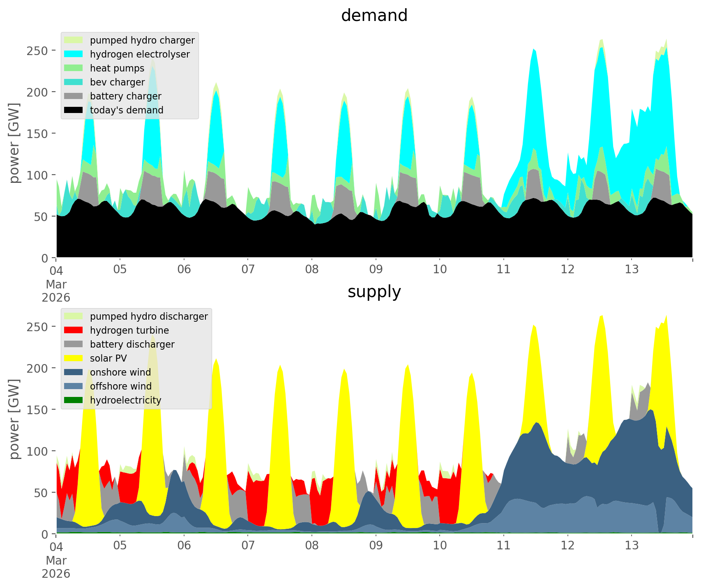Click the pumped hydro charger legend swatch
The width and height of the screenshot is (701, 588).
coord(74,40)
